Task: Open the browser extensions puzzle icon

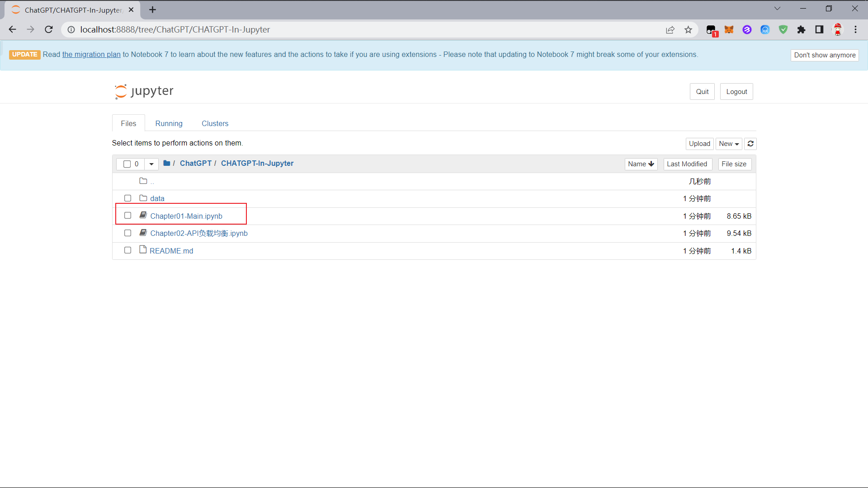Action: click(x=801, y=30)
